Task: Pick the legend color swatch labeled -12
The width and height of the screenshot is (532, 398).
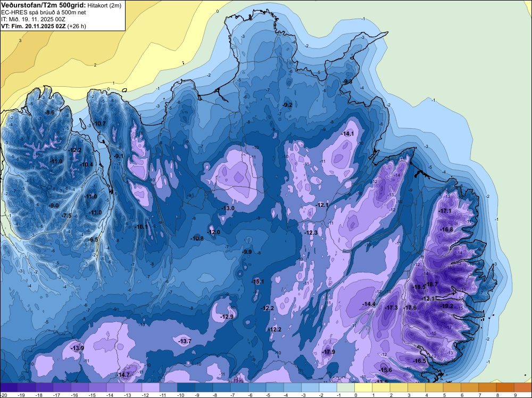Action: click(x=151, y=387)
